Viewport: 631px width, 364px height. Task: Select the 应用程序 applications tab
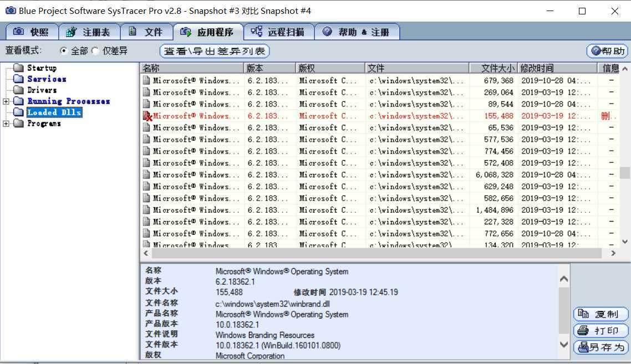(208, 32)
